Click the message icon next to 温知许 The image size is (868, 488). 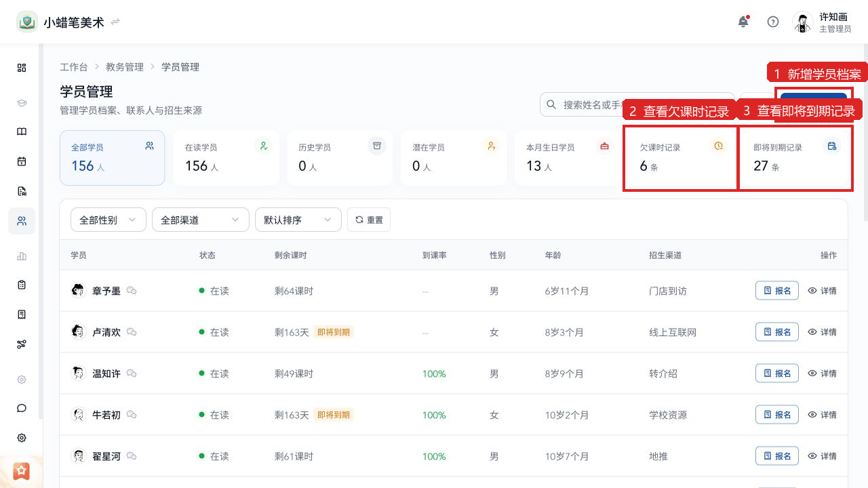132,373
